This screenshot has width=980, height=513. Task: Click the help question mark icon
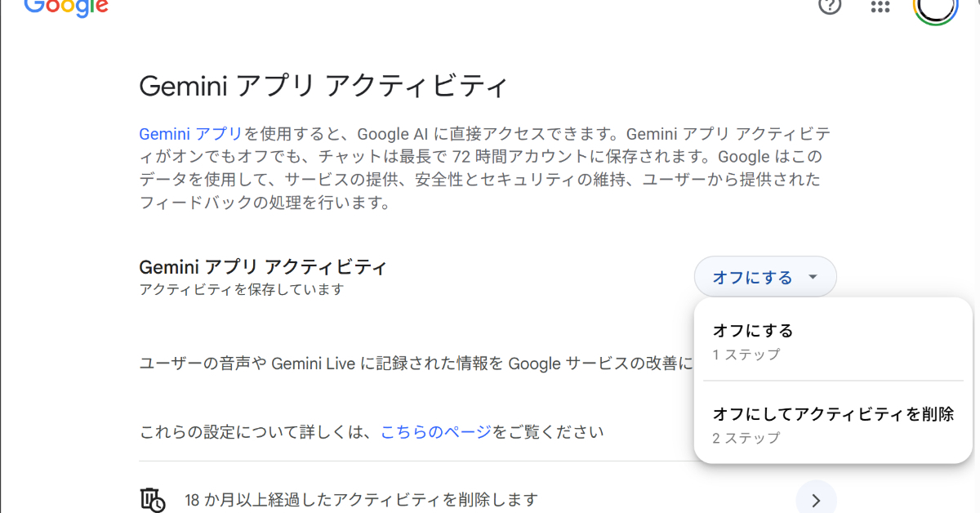[830, 7]
